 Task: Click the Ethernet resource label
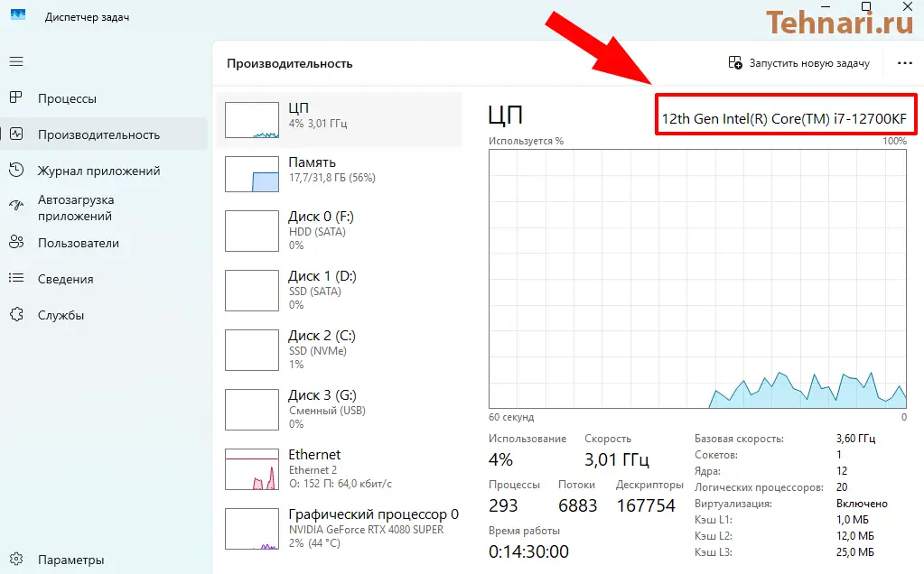314,455
